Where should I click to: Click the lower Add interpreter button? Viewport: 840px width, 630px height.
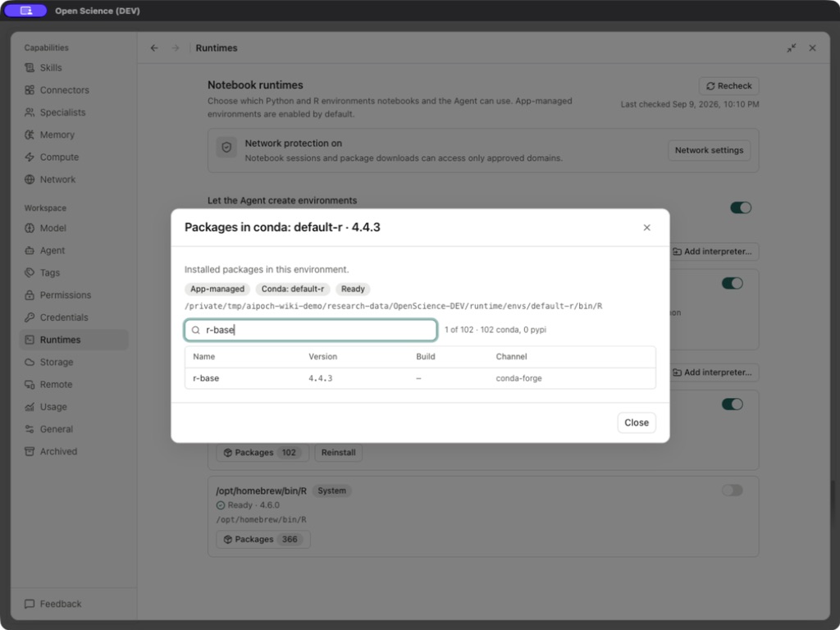coord(713,372)
